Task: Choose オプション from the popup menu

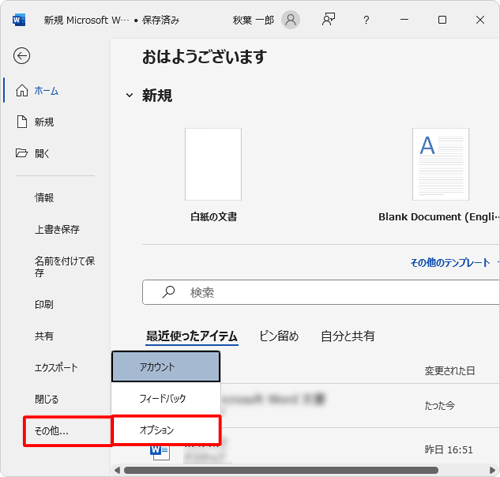Action: coord(166,430)
